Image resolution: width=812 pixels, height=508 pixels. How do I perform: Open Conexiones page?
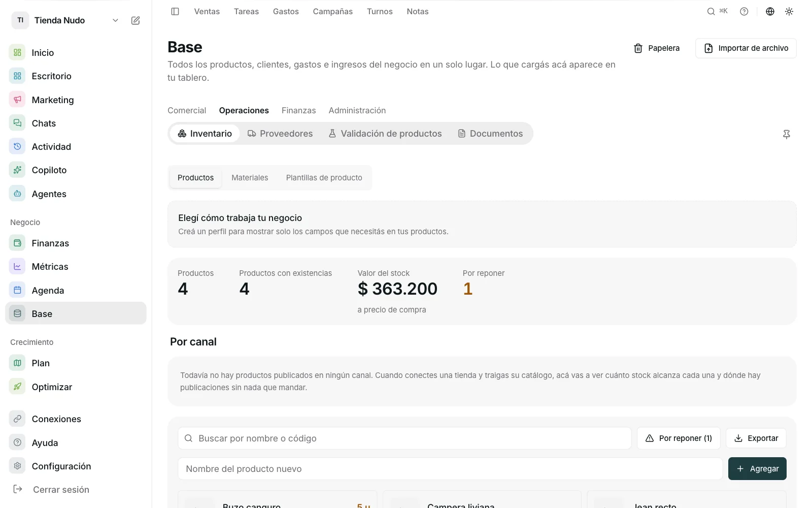[76, 419]
